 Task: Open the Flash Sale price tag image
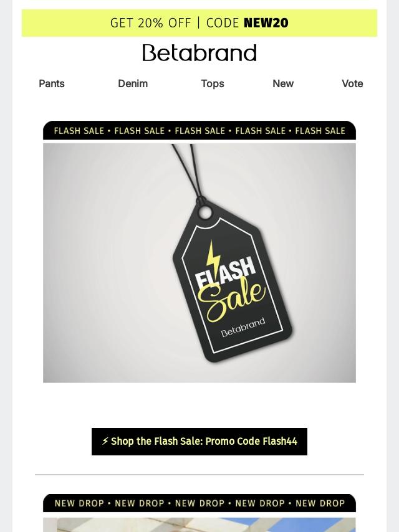199,263
